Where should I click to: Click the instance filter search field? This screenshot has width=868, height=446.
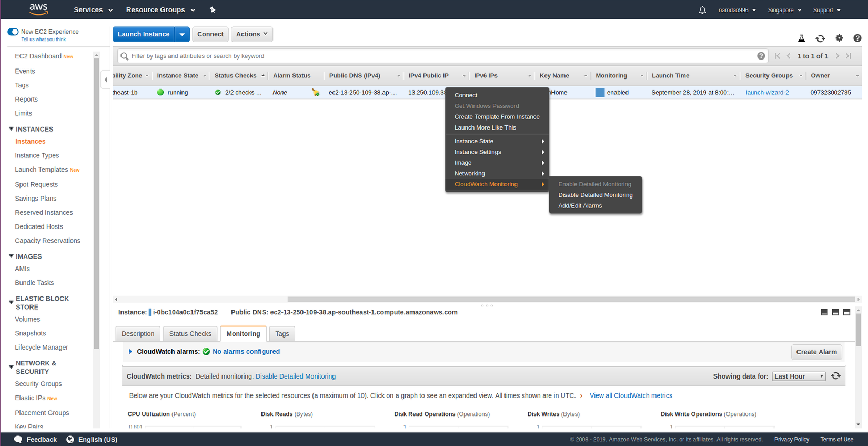point(442,56)
